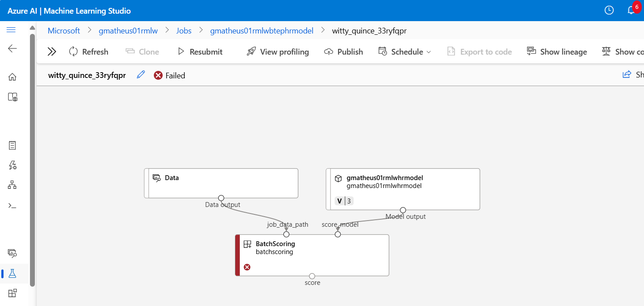Open the Schedule dropdown
644x306 pixels.
coord(404,52)
